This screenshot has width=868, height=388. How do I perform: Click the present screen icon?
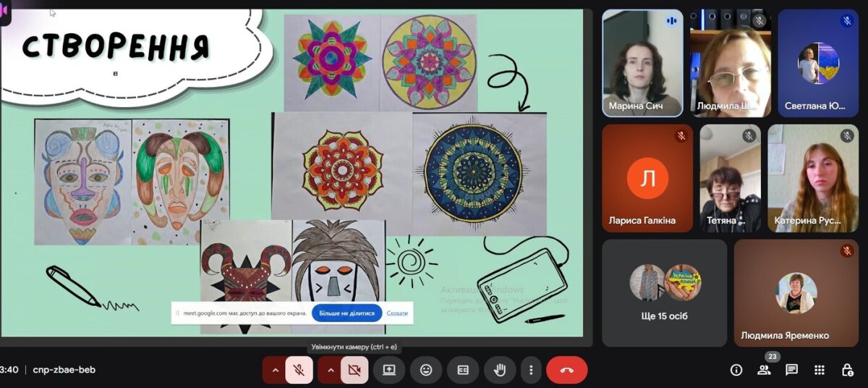click(x=389, y=370)
